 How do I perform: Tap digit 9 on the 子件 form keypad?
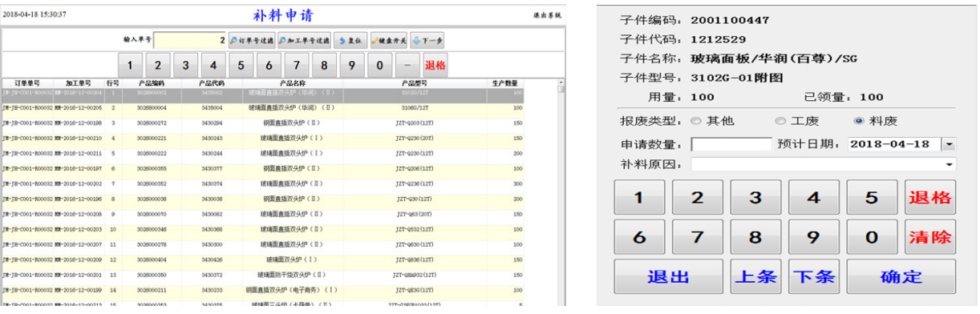pos(813,237)
